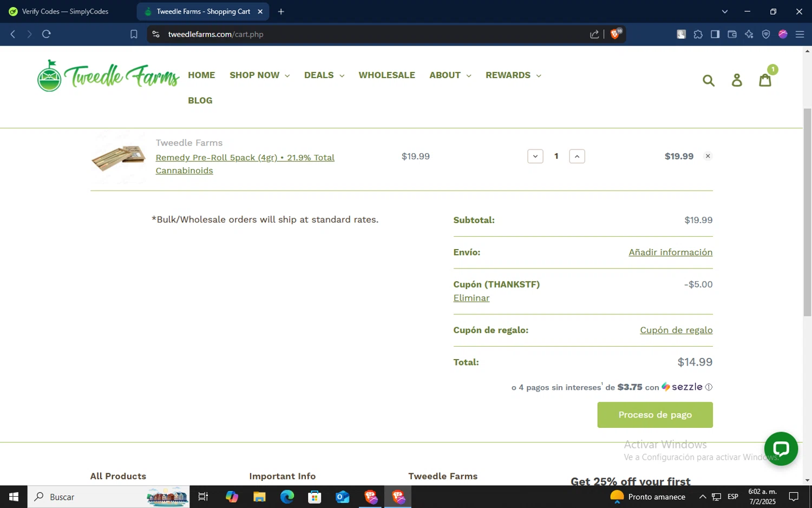Open the browser extensions puzzle icon
Image resolution: width=812 pixels, height=508 pixels.
(x=698, y=34)
